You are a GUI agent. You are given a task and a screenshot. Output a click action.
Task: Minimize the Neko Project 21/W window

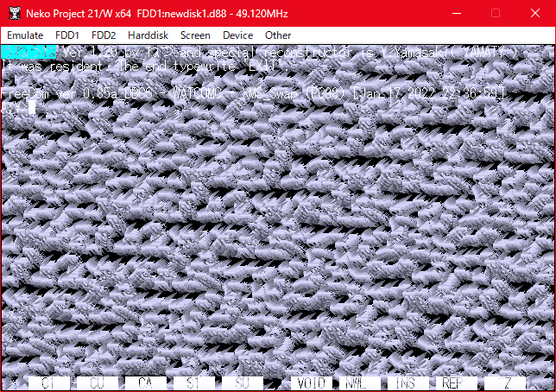[457, 14]
